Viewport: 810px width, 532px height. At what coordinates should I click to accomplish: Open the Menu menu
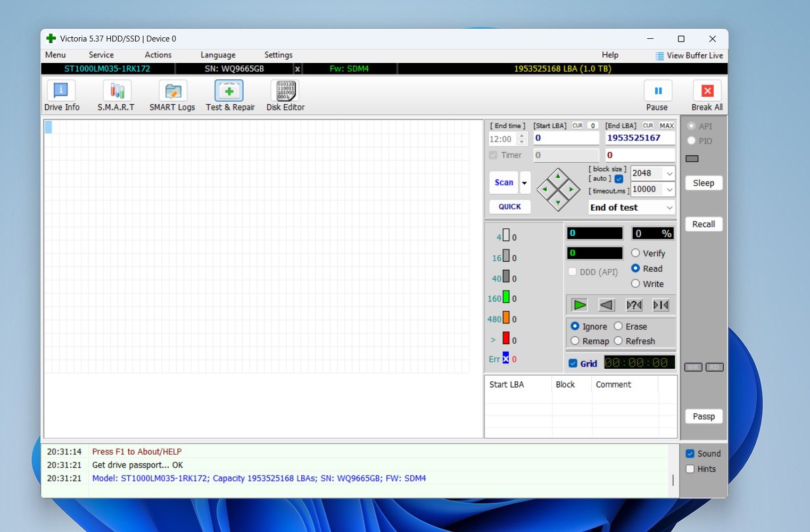pos(55,55)
